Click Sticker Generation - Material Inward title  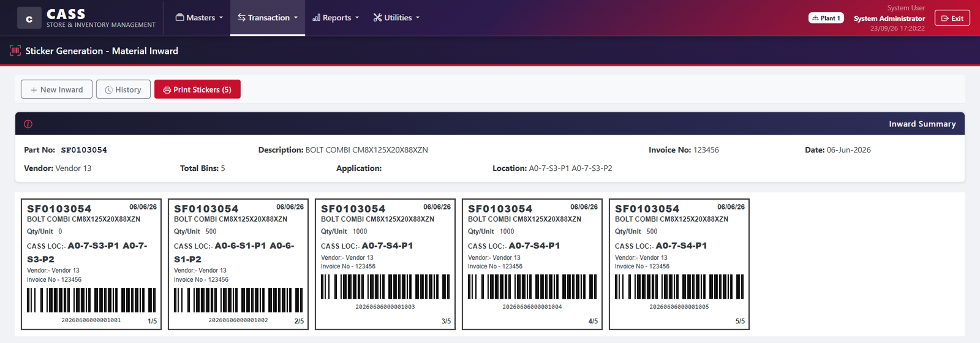102,51
